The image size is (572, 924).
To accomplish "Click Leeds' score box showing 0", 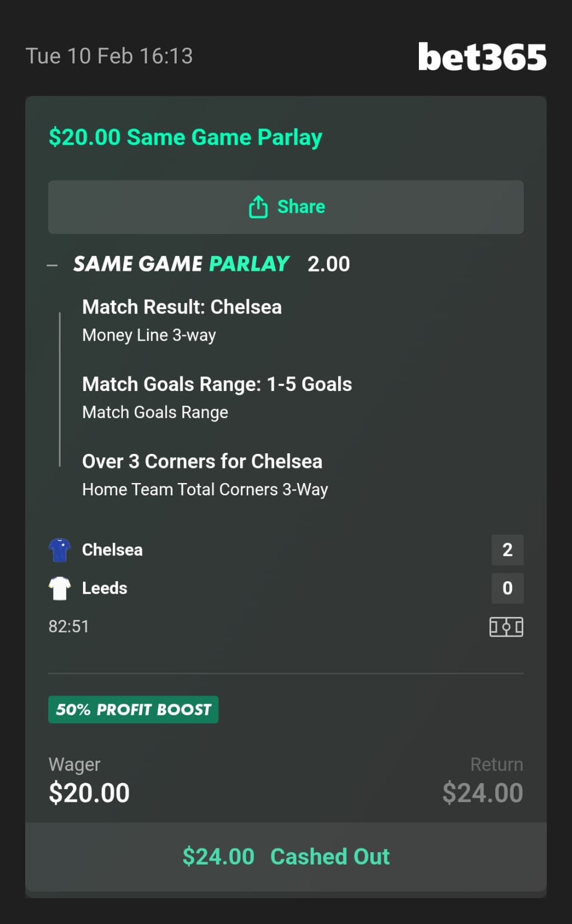I will click(507, 588).
